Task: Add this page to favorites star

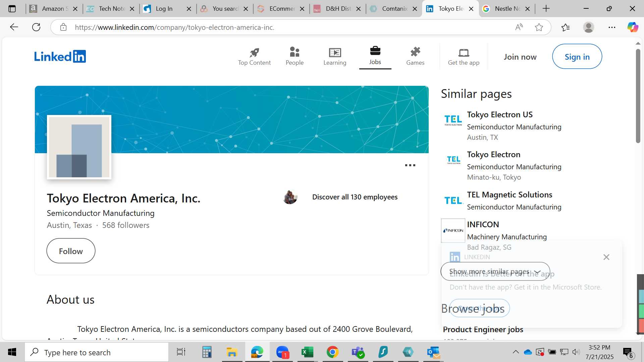Action: (x=539, y=27)
